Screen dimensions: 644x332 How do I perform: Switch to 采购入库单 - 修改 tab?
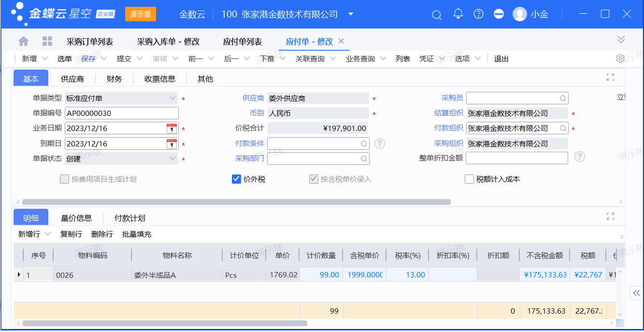tap(168, 42)
